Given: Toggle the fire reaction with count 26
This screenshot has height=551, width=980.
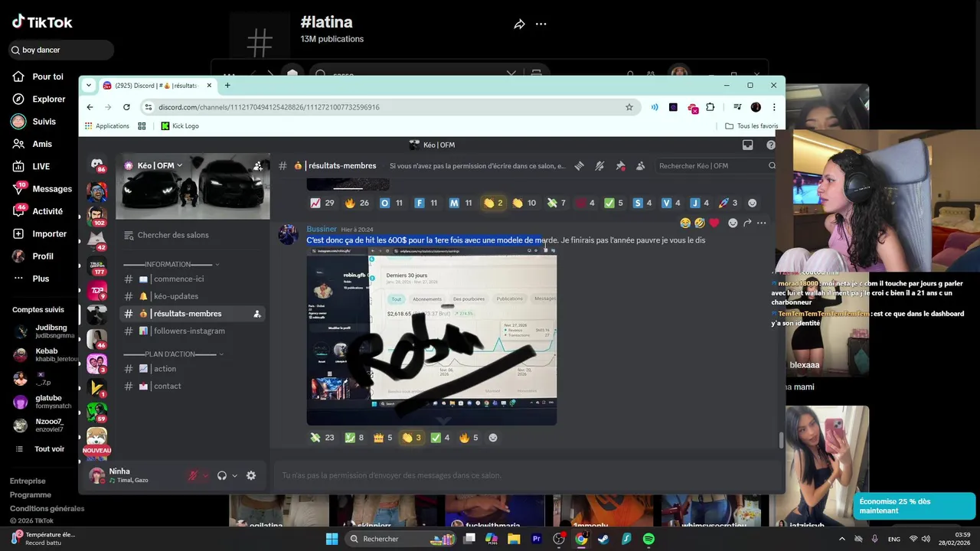Looking at the screenshot, I should click(357, 203).
